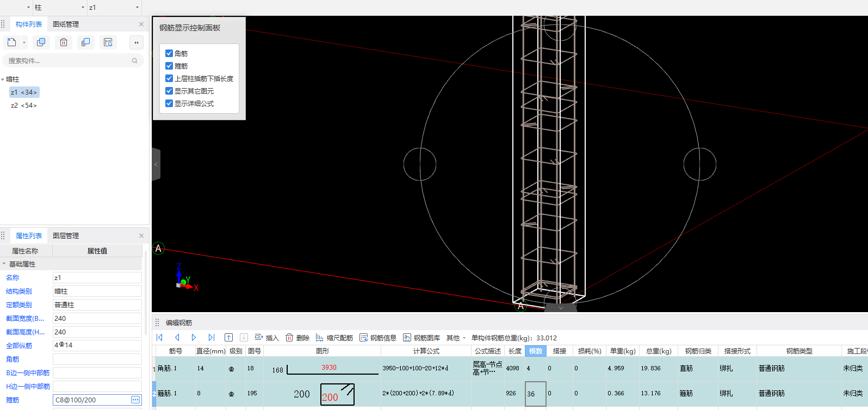The image size is (868, 410).
Task: Toggle the 箍筋 checkbox in display panel
Action: (x=169, y=66)
